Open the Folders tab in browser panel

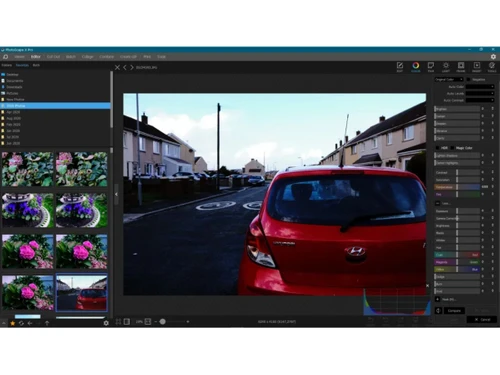point(7,65)
